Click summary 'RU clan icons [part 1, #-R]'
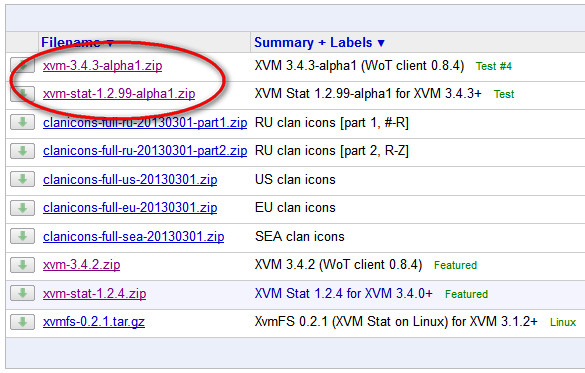 point(332,122)
